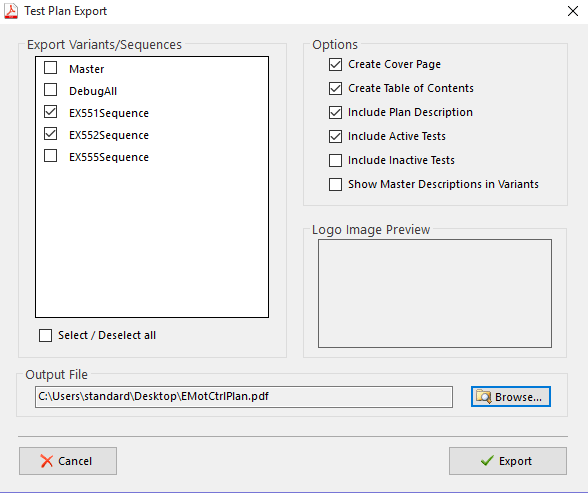588x493 pixels.
Task: Close the Test Plan Export dialog
Action: click(573, 11)
